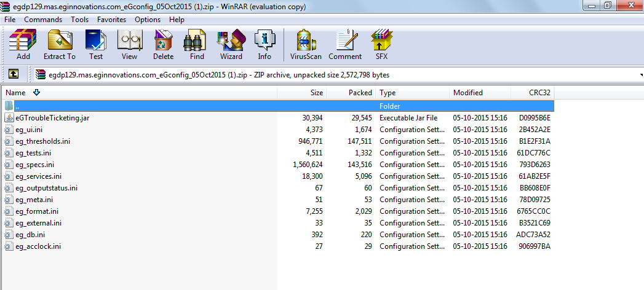Open the Options menu
This screenshot has height=290, width=644.
tap(148, 20)
